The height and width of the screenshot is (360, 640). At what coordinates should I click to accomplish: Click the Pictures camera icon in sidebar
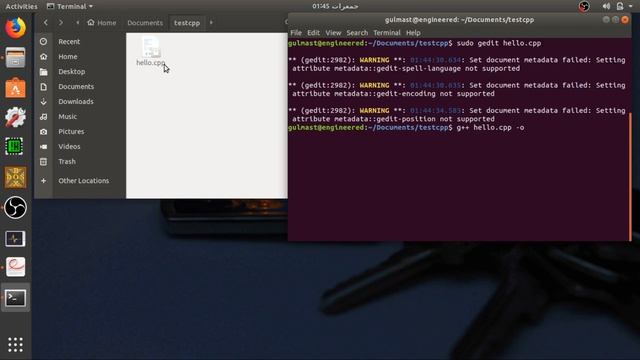43,132
